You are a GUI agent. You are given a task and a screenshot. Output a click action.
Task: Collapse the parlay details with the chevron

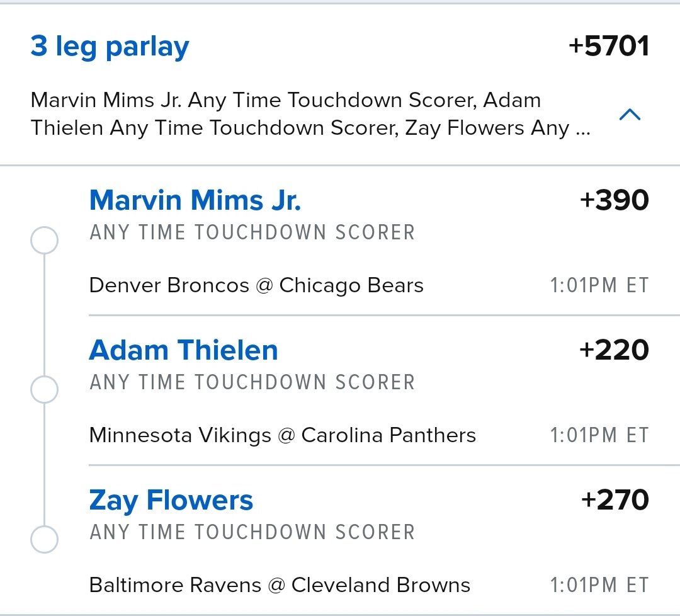point(630,115)
